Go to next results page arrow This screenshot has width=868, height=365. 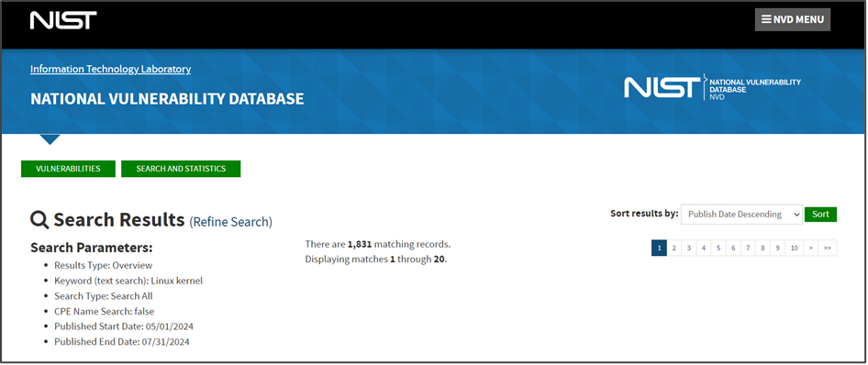(x=810, y=249)
